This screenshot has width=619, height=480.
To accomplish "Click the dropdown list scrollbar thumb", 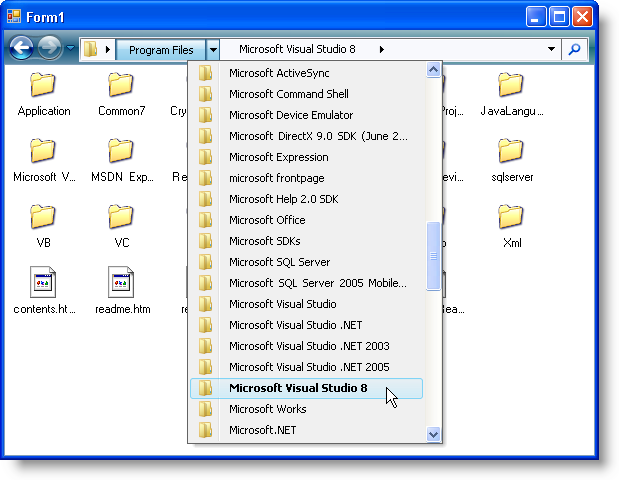I will click(433, 256).
